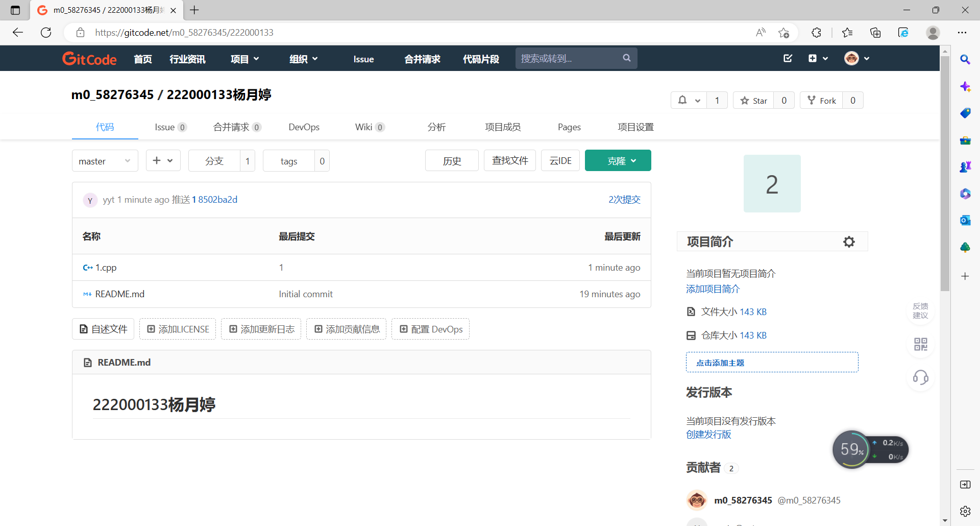Open browser extensions puzzle icon
980x526 pixels.
pyautogui.click(x=816, y=33)
